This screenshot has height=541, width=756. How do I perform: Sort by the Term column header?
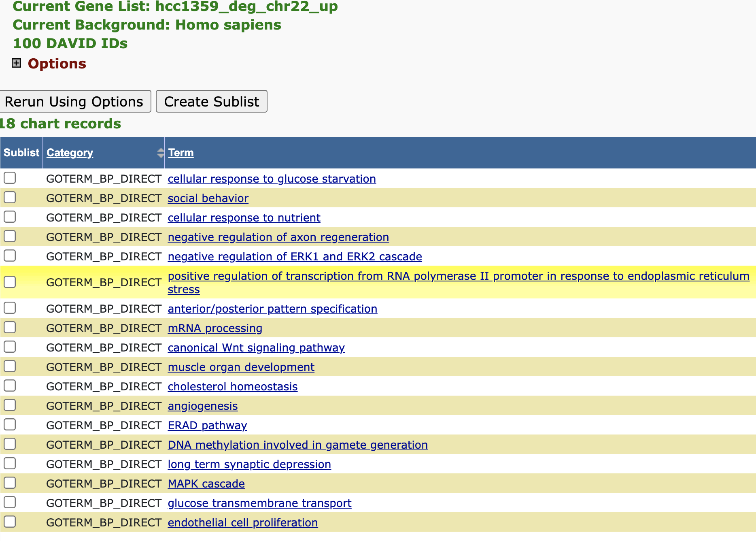(x=181, y=153)
